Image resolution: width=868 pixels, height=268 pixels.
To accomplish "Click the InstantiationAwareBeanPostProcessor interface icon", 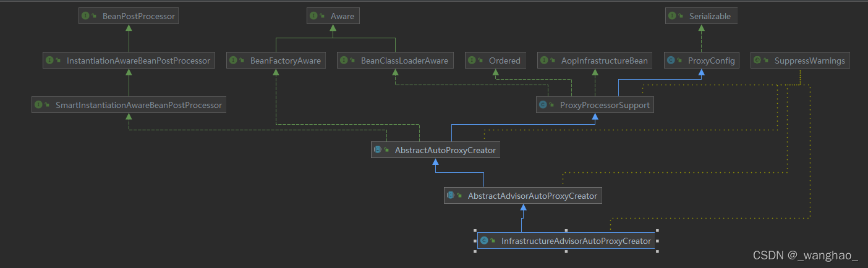I will point(50,61).
